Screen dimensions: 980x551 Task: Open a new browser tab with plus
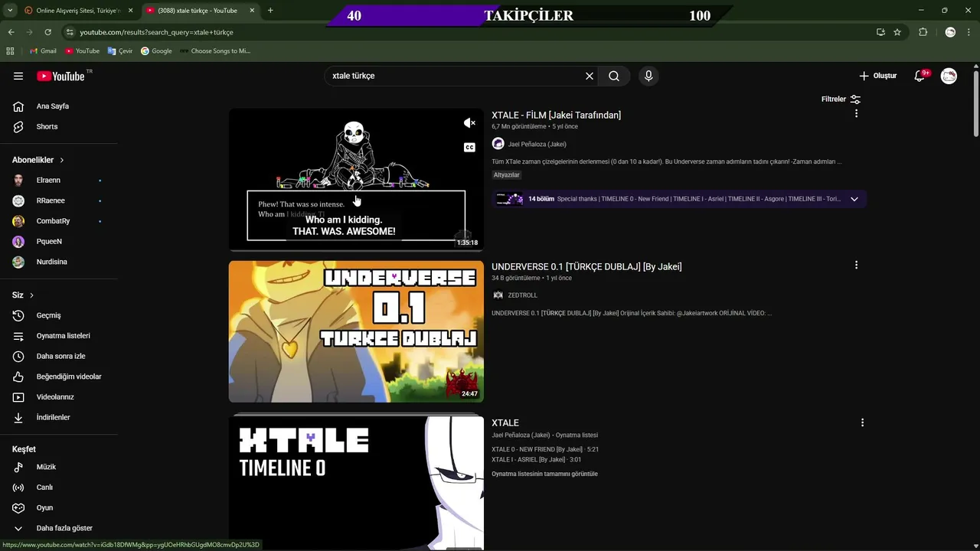point(270,11)
